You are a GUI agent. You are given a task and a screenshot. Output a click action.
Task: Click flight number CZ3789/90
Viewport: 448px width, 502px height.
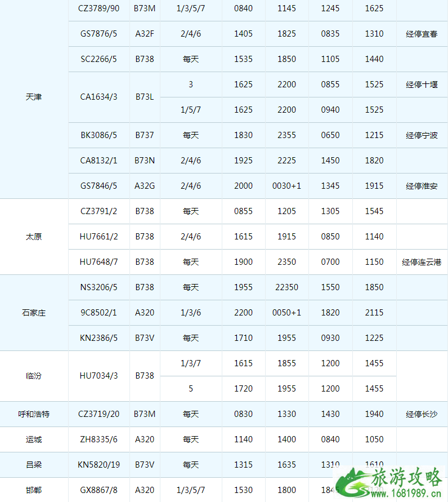pyautogui.click(x=98, y=8)
